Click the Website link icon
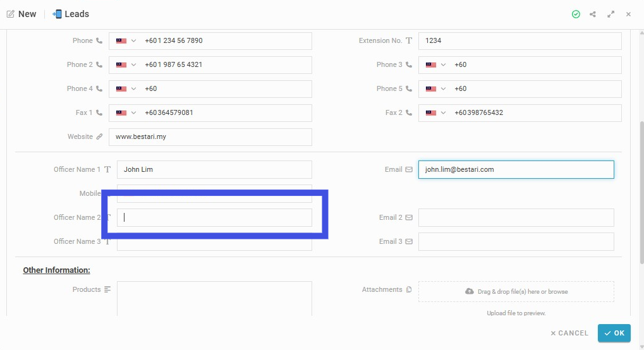Image resolution: width=644 pixels, height=350 pixels. (x=99, y=137)
